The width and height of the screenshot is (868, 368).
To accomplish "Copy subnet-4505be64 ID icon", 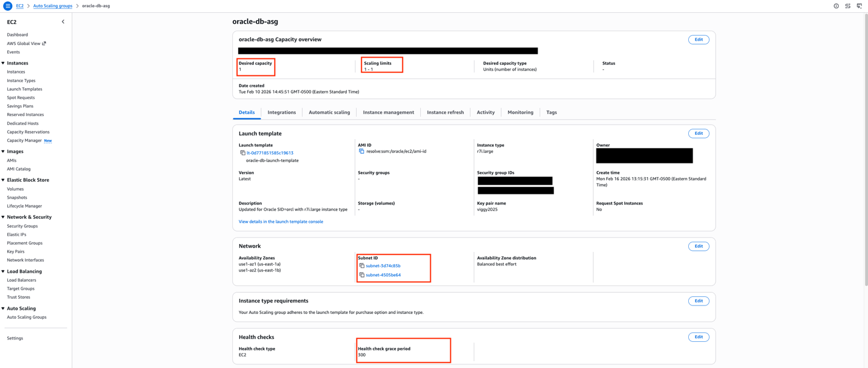I will [x=361, y=275].
